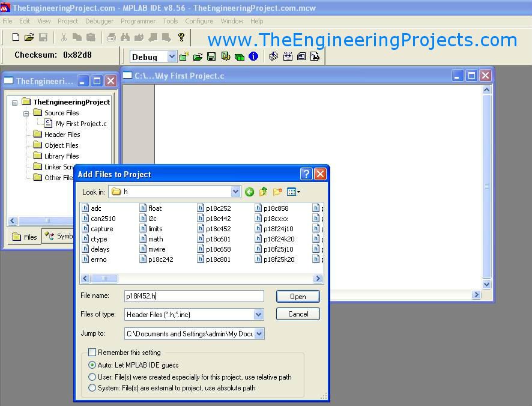This screenshot has width=532, height=406.
Task: Click the editor window scroll down arrow
Action: (x=486, y=285)
